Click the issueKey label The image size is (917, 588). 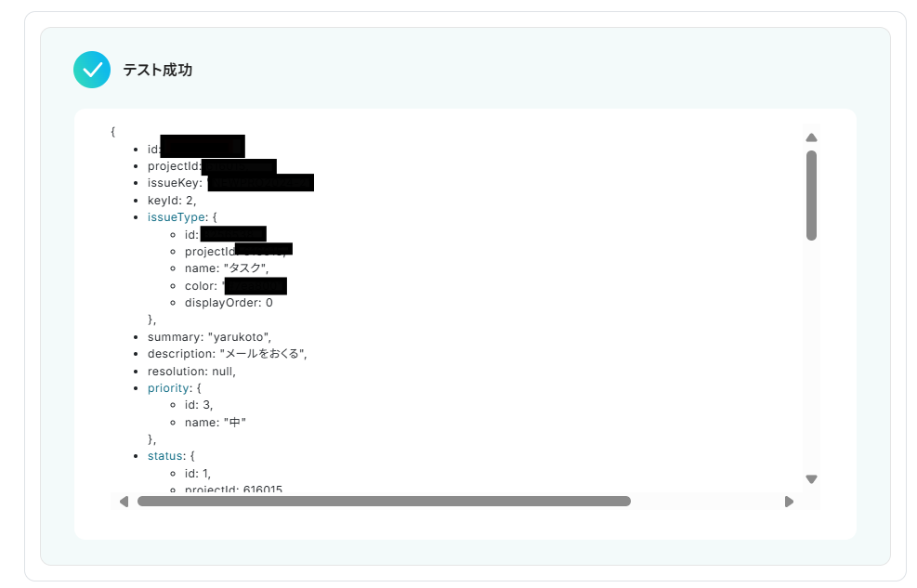175,183
